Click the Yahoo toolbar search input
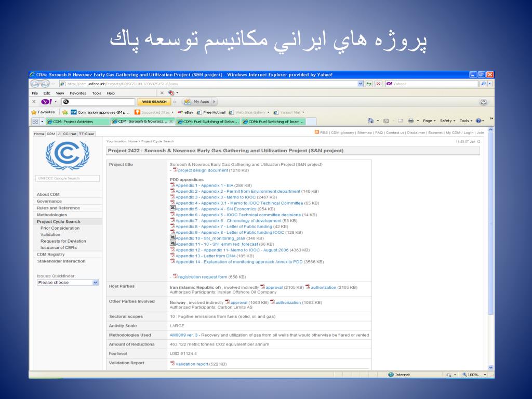The width and height of the screenshot is (532, 399). [98, 101]
